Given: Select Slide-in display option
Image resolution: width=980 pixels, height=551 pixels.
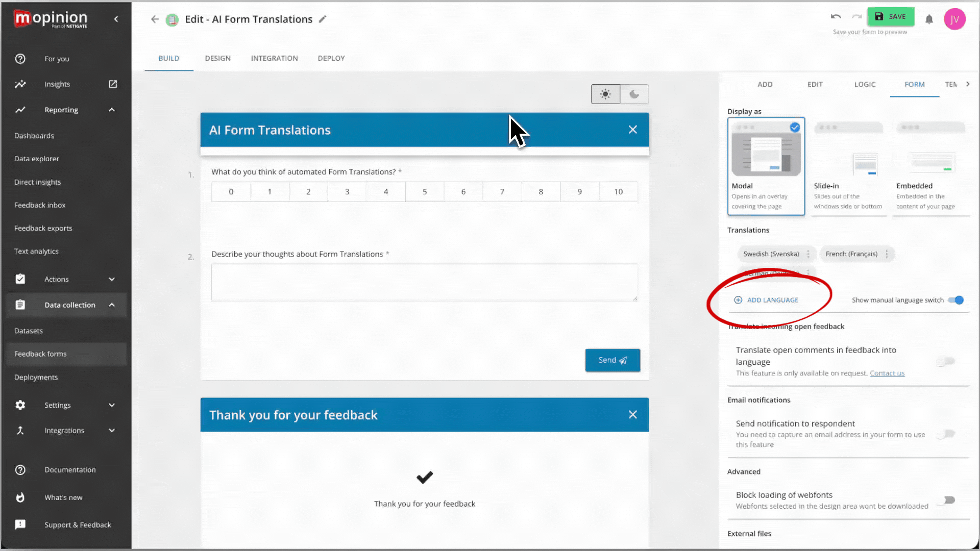Looking at the screenshot, I should 848,166.
